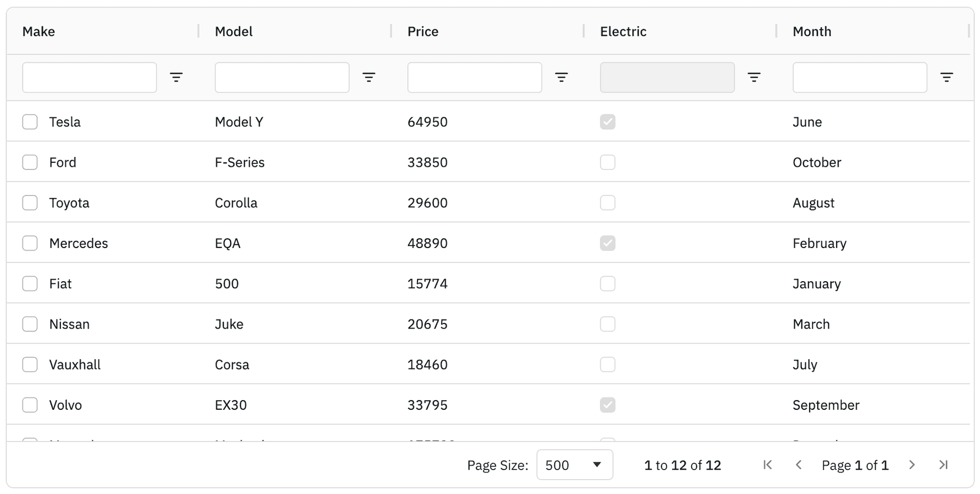This screenshot has width=980, height=494.
Task: Click the price 33850 cell
Action: click(428, 162)
